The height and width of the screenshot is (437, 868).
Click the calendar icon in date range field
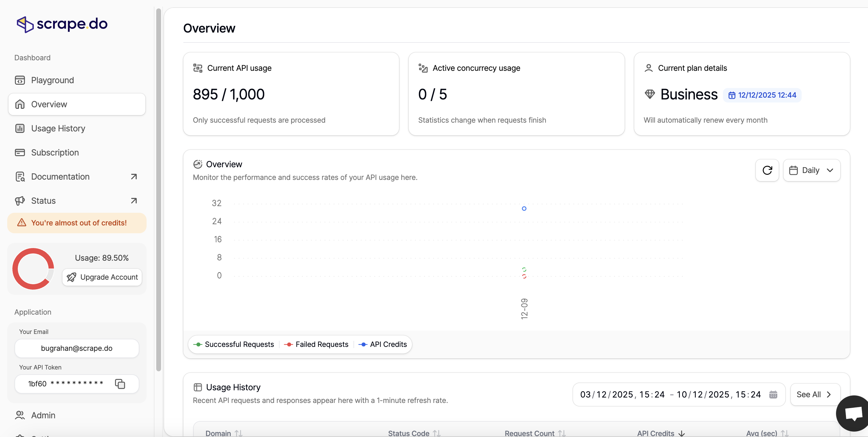tap(773, 395)
